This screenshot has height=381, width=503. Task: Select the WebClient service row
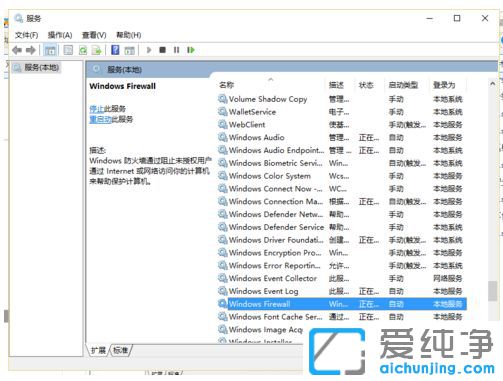coord(342,125)
